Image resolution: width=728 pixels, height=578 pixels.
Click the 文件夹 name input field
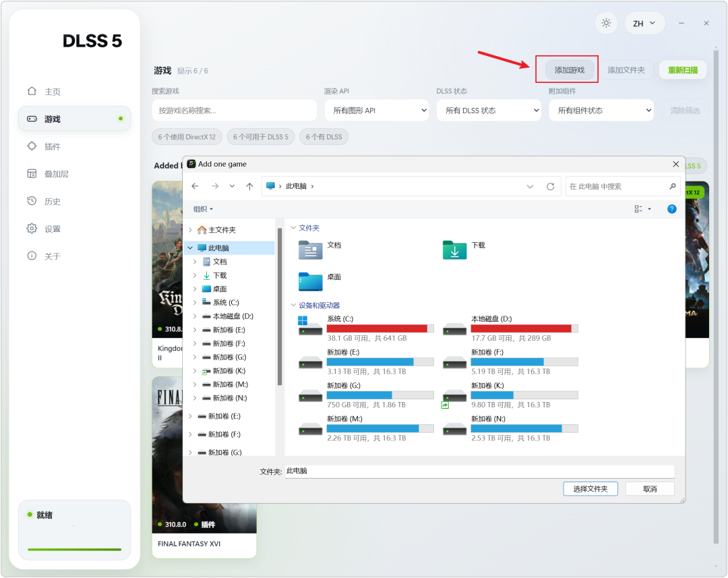click(480, 471)
